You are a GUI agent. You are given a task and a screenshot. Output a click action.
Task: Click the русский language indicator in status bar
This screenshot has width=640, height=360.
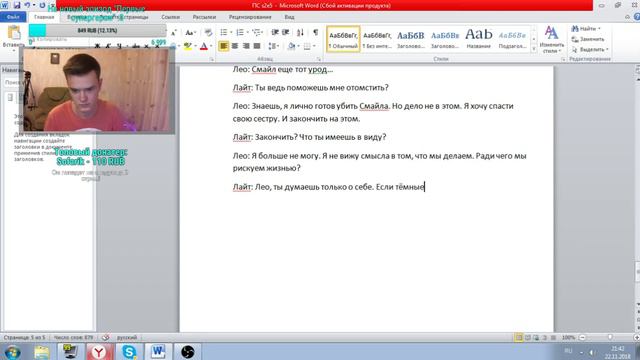click(127, 338)
